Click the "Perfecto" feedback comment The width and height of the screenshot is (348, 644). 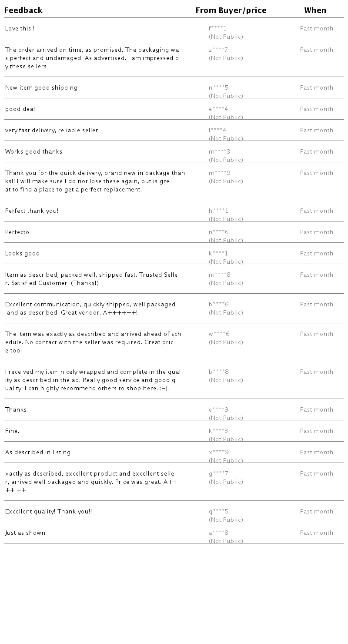coord(17,232)
